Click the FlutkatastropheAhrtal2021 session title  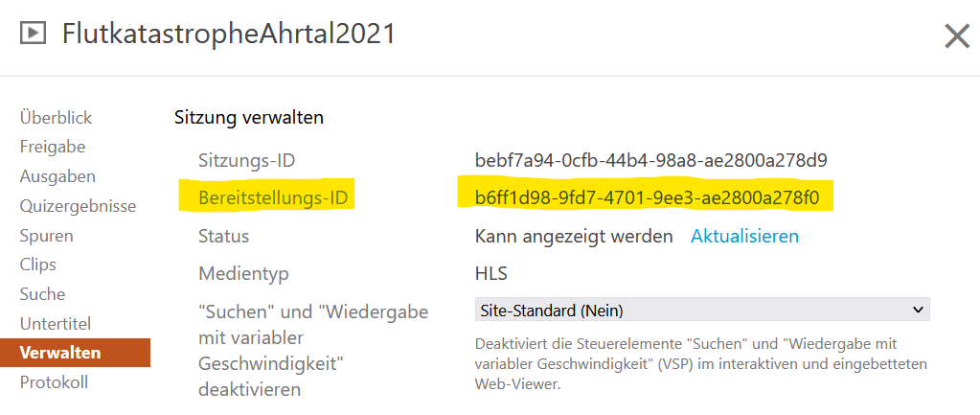tap(229, 34)
